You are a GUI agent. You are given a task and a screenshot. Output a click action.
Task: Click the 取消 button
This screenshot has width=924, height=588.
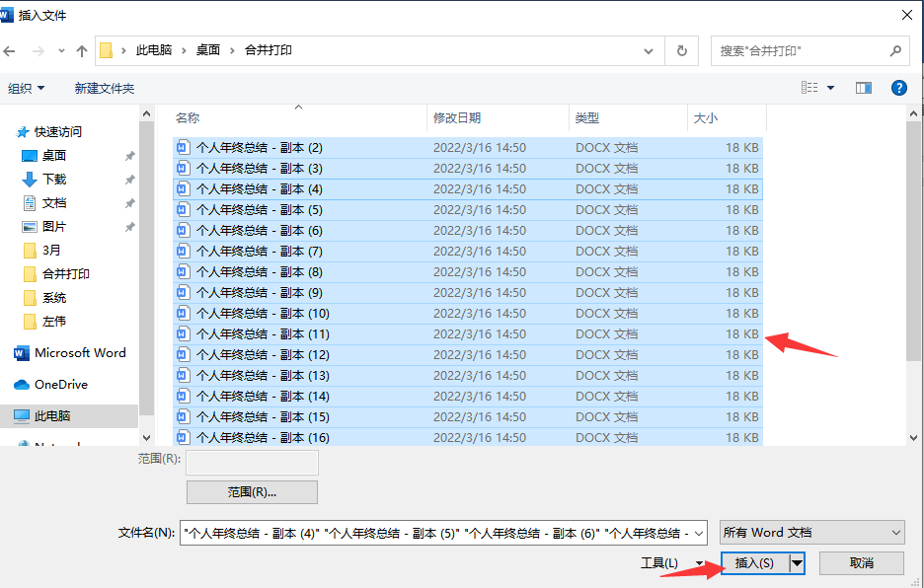pyautogui.click(x=862, y=563)
